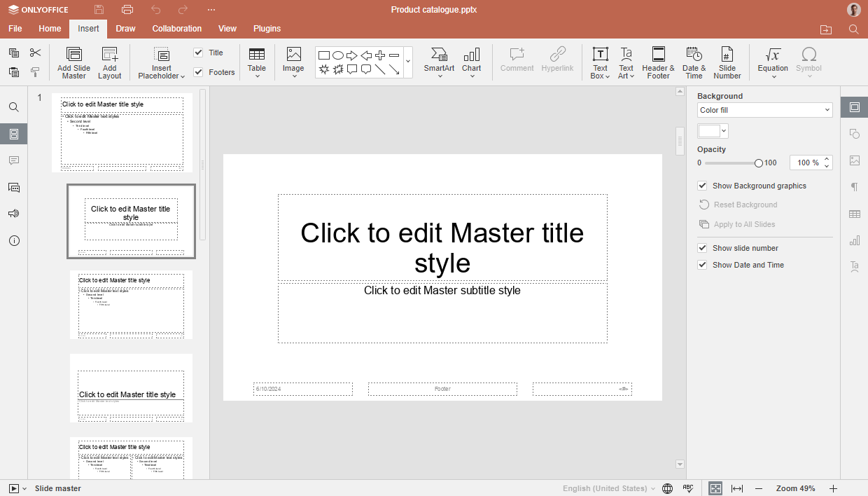The height and width of the screenshot is (496, 868).
Task: Disable Show Date and Time
Action: coord(702,265)
